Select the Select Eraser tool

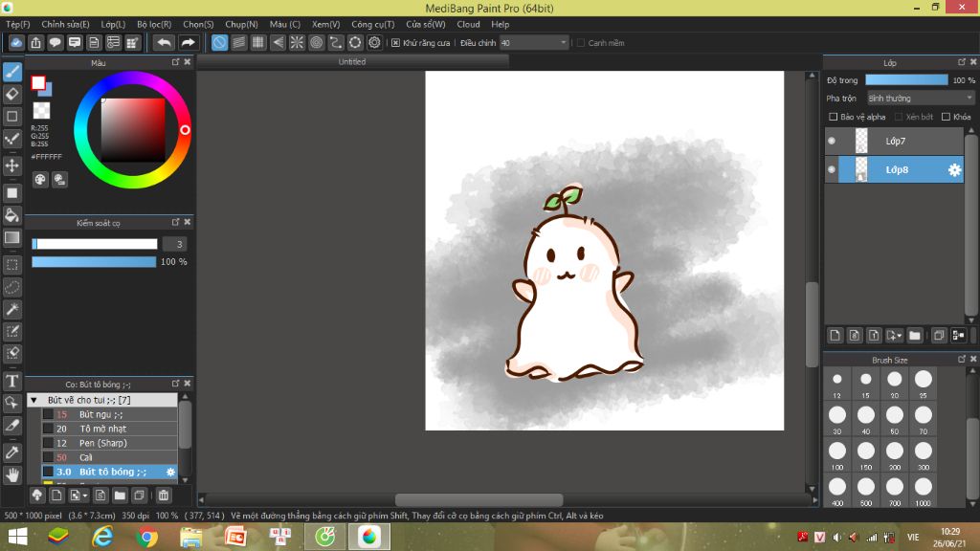[x=11, y=354]
